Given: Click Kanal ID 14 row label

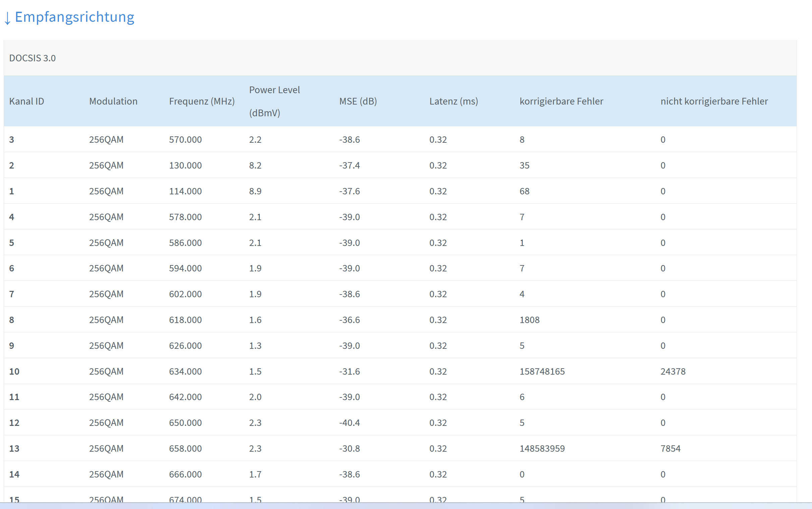Looking at the screenshot, I should tap(14, 474).
